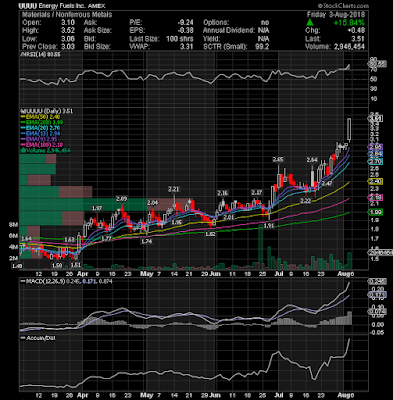
Task: Click the Friday 3-Aug-2018 date label
Action: pyautogui.click(x=336, y=14)
